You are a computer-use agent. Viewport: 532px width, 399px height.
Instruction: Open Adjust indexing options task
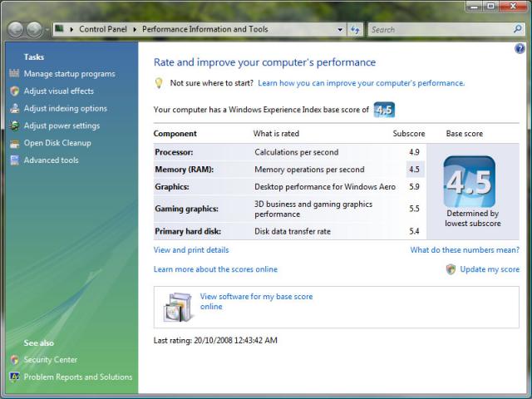[x=66, y=108]
